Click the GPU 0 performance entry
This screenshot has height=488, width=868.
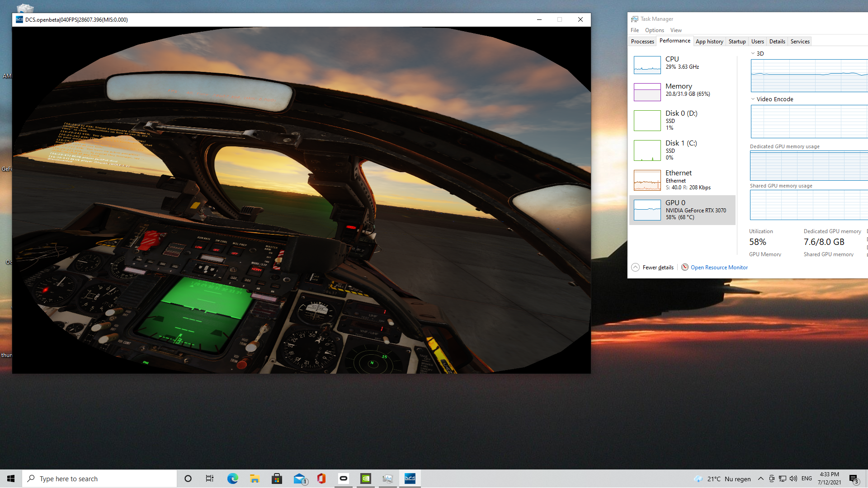tap(683, 210)
